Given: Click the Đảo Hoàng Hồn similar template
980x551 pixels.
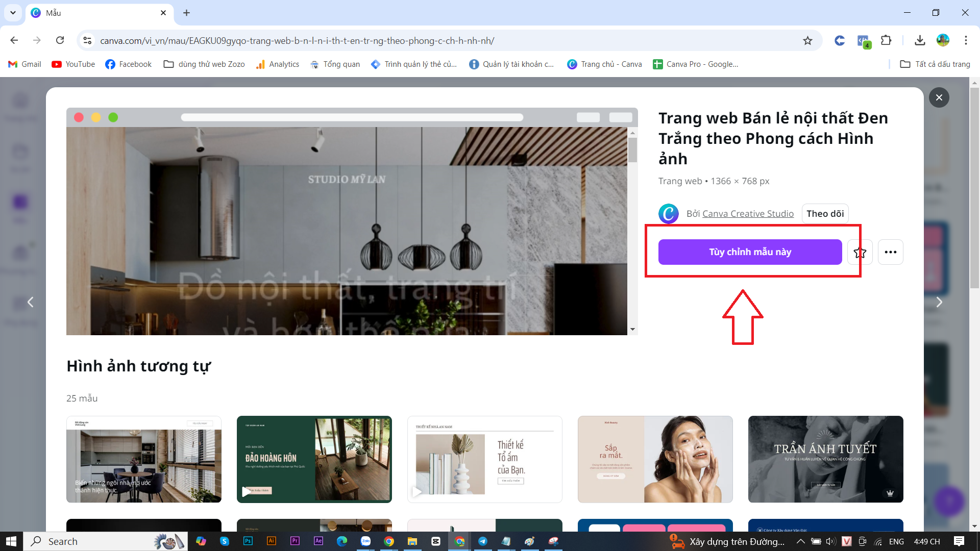Looking at the screenshot, I should tap(314, 459).
